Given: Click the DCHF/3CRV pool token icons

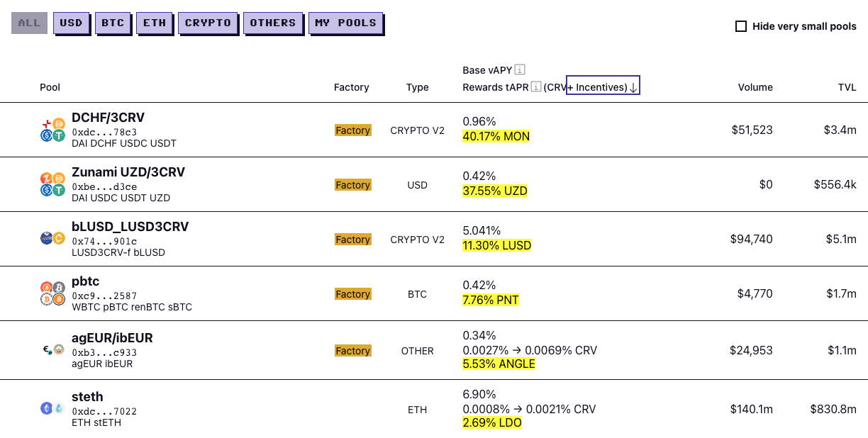Looking at the screenshot, I should pyautogui.click(x=52, y=130).
